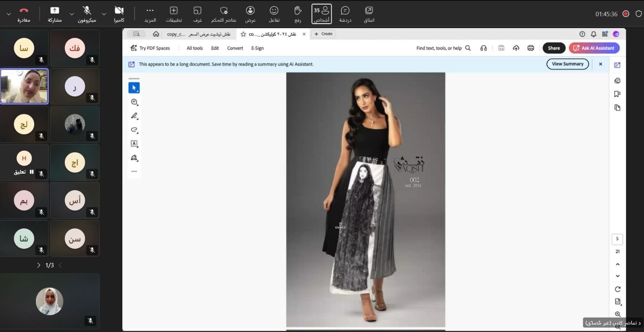Open the More options ellipsis in Teams toolbar

150,14
